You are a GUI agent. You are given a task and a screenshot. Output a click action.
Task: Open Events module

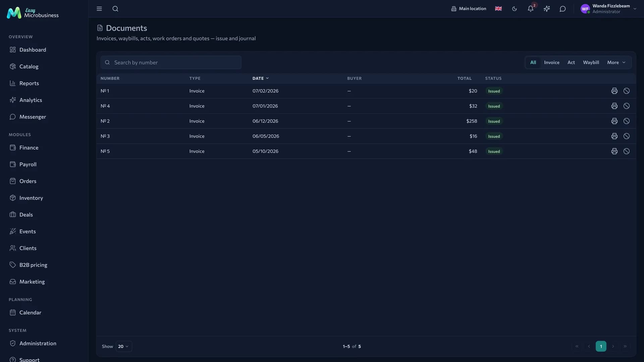(44, 231)
